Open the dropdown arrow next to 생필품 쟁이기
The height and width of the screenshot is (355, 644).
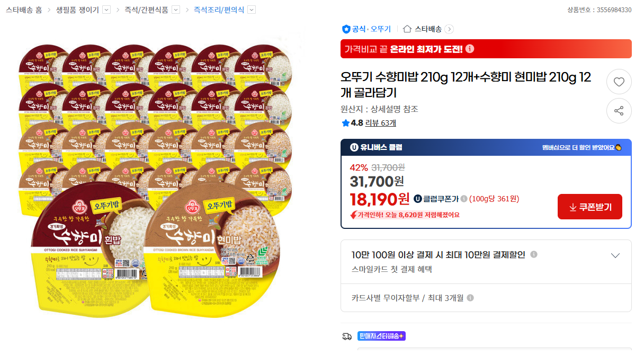coord(106,9)
